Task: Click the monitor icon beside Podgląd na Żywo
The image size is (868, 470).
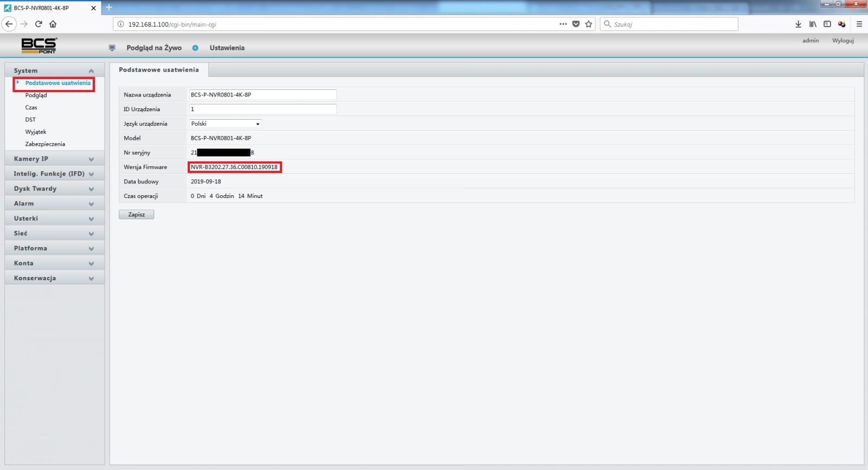Action: [x=112, y=48]
